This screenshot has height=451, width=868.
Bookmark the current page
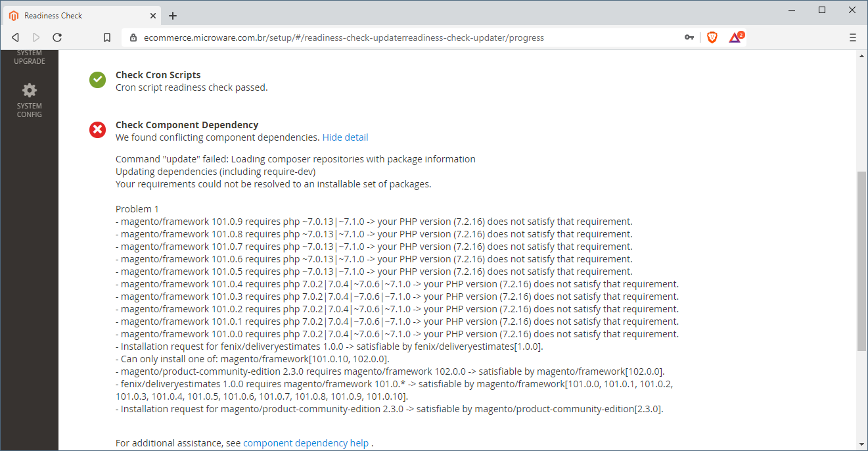tap(107, 37)
